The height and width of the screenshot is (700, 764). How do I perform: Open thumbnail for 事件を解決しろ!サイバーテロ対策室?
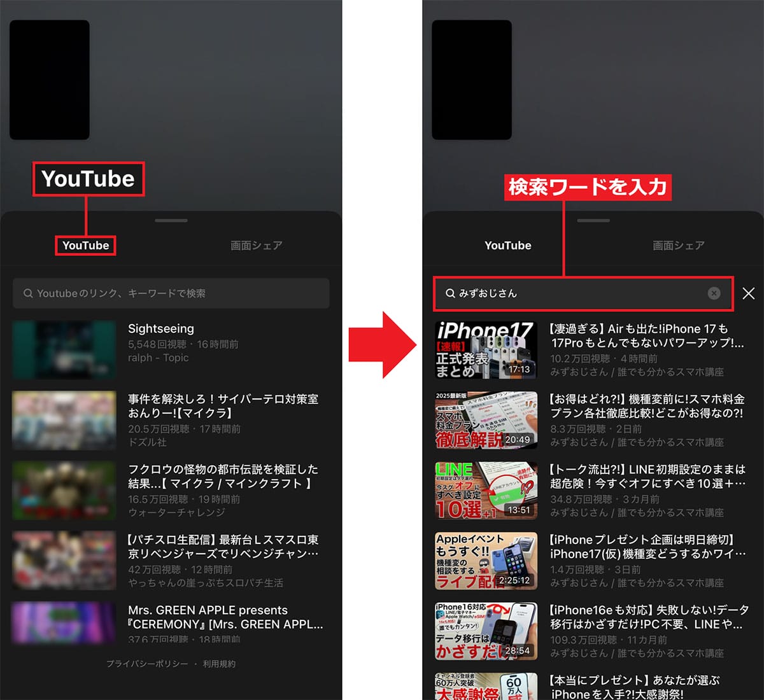click(x=64, y=420)
